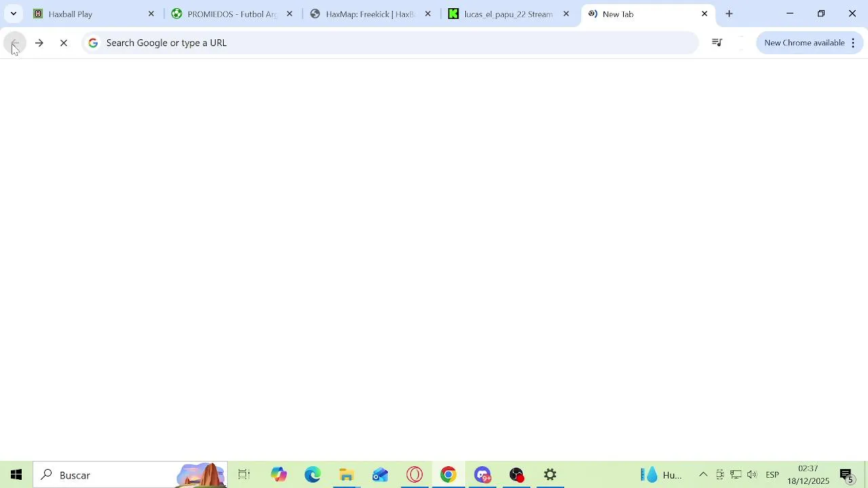868x488 pixels.
Task: Open Settings gear in the taskbar
Action: (551, 475)
